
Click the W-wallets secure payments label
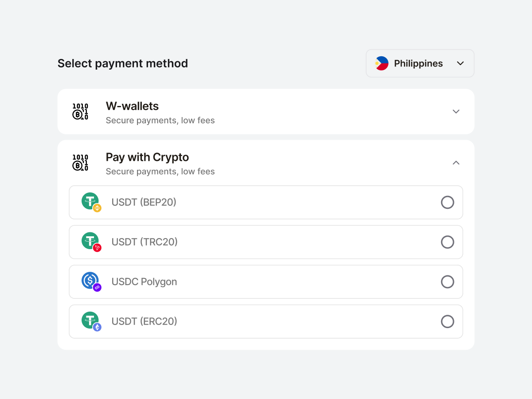click(160, 120)
